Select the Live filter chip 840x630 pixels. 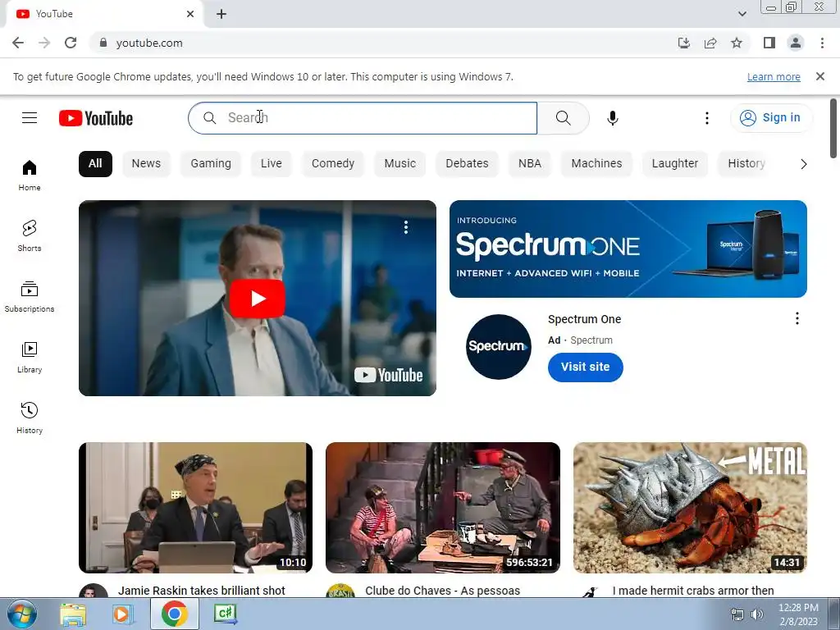tap(271, 164)
